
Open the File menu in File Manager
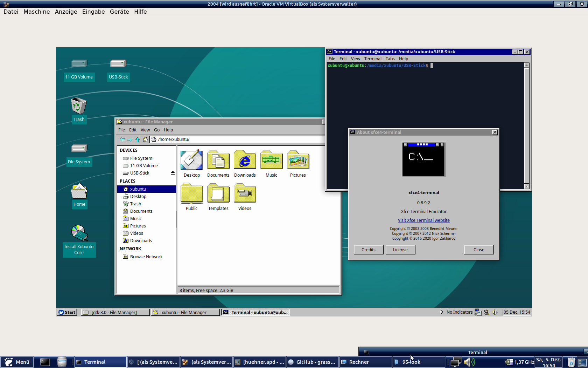(121, 130)
